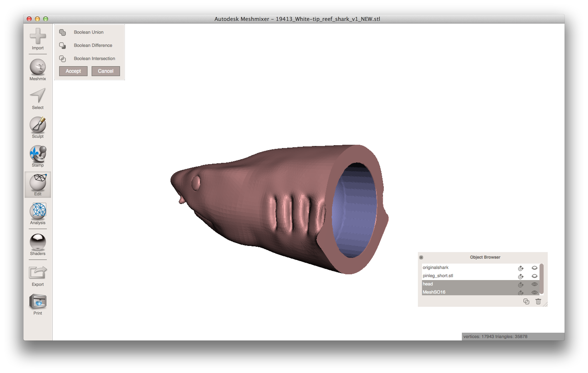Screen dimensions: 588x373
Task: Select originalshark in Object Browser
Action: point(480,268)
